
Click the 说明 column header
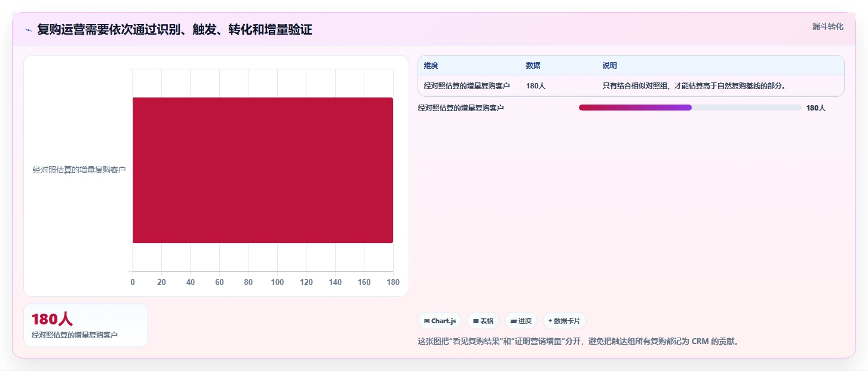[x=609, y=66]
